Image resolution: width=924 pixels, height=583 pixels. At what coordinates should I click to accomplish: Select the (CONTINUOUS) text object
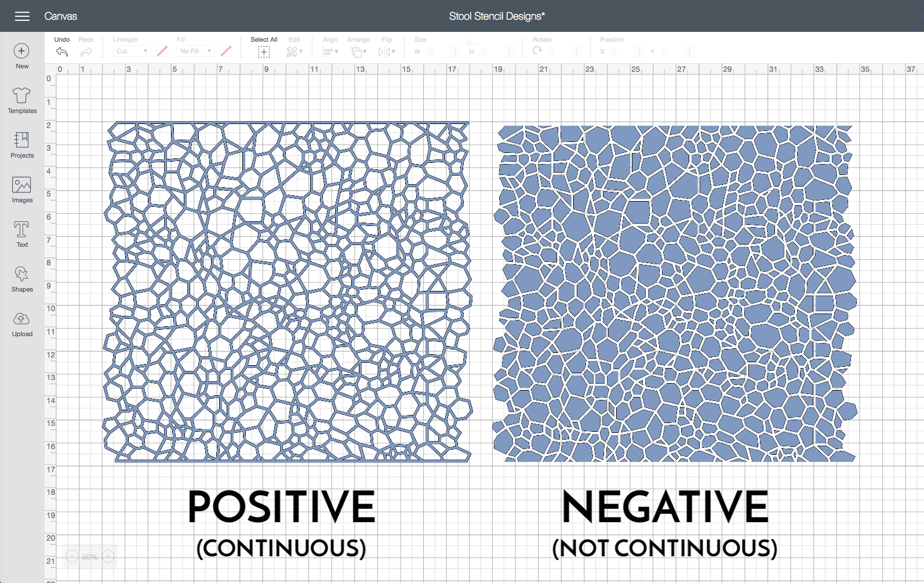coord(281,548)
